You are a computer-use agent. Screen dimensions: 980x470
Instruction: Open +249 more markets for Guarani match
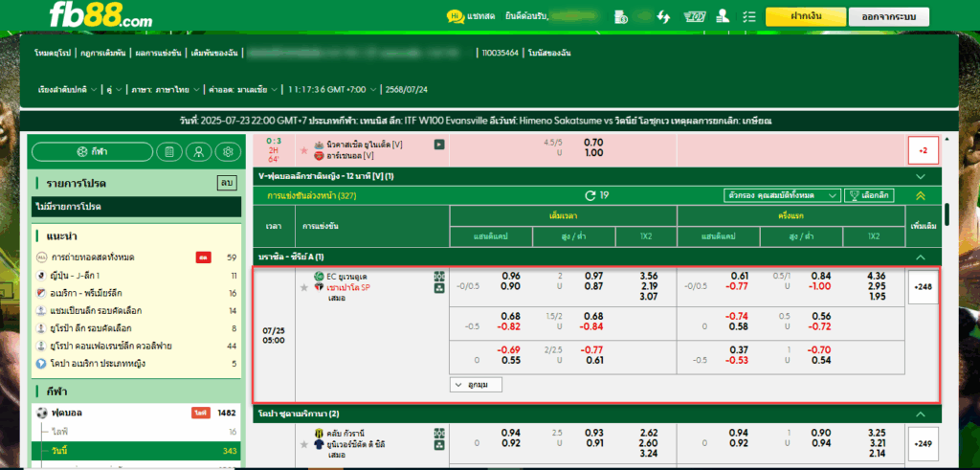(x=923, y=444)
